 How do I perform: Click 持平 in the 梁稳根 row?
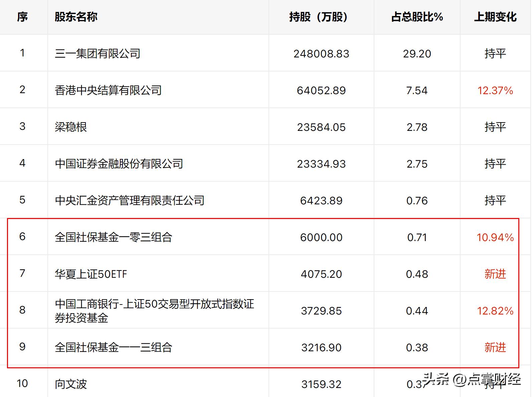495,127
